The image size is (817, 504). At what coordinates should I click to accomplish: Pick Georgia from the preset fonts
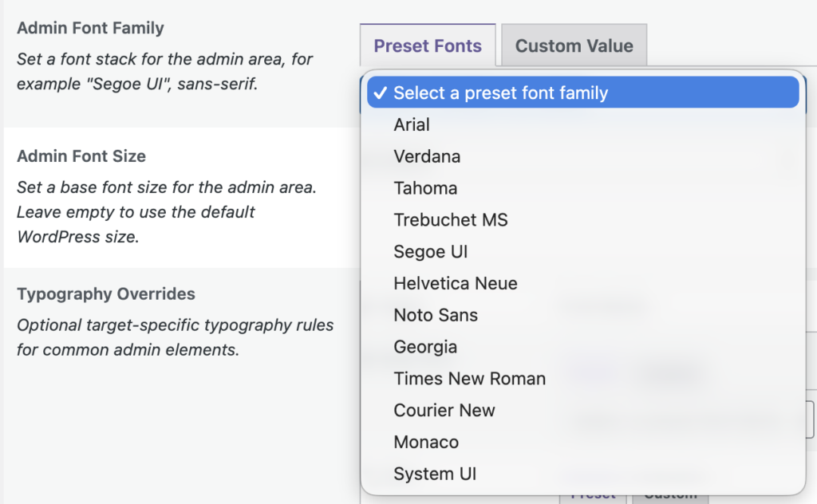(425, 347)
